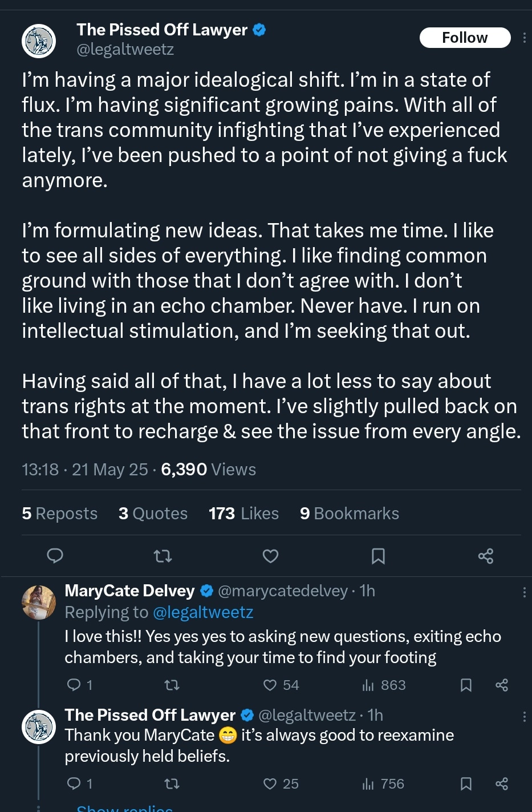Reply to the main post via comment icon
532x812 pixels.
point(55,556)
